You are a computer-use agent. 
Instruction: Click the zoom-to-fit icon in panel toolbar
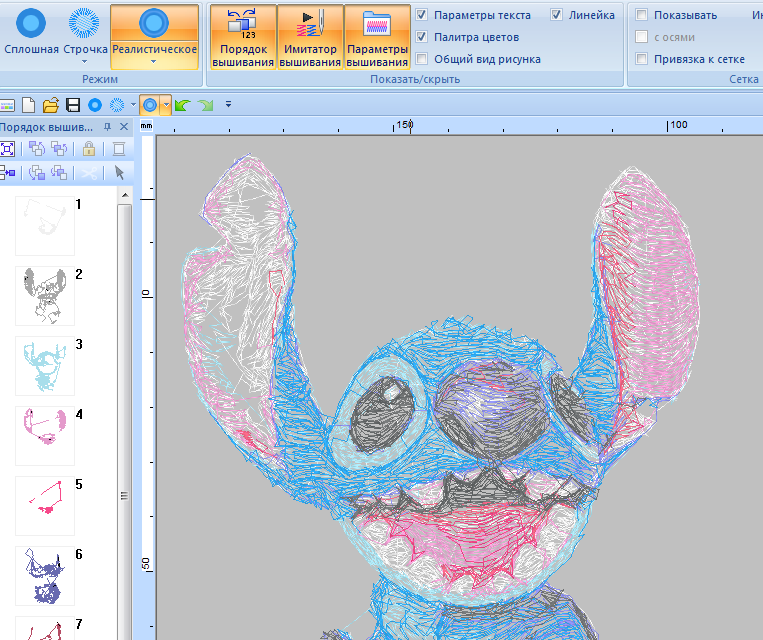tap(7, 149)
